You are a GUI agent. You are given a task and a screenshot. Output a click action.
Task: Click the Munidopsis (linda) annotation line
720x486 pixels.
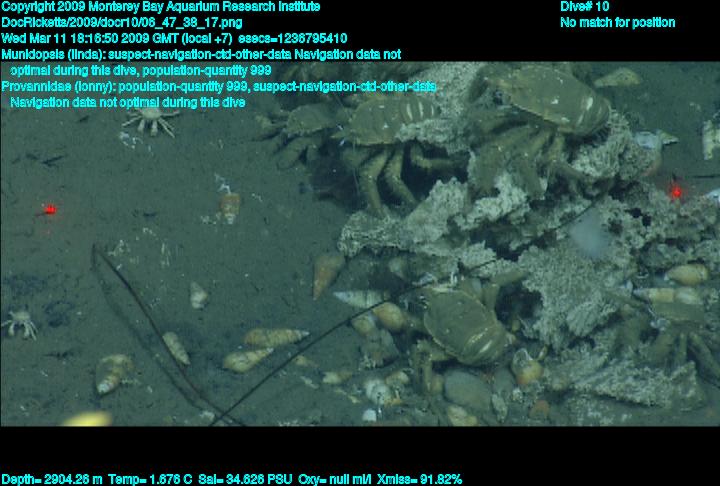tap(200, 54)
